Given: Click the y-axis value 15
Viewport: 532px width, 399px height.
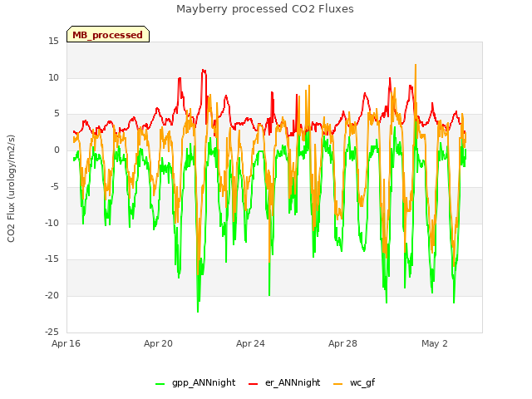Looking at the screenshot, I should 53,41.
